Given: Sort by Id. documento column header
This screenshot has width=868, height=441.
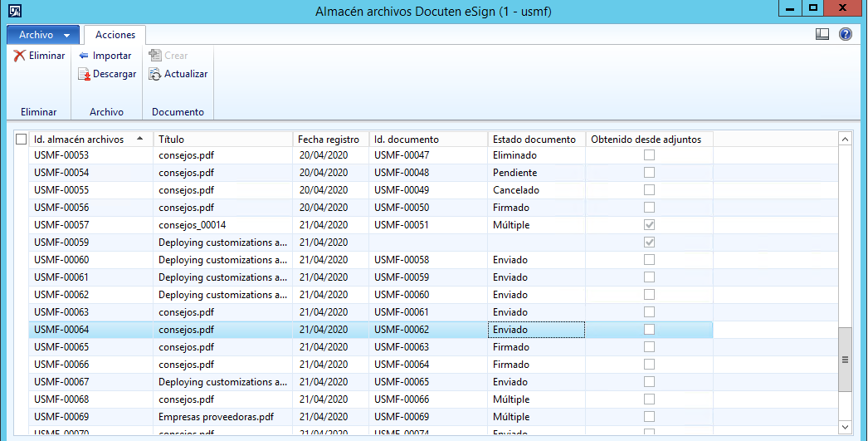Looking at the screenshot, I should (x=428, y=140).
